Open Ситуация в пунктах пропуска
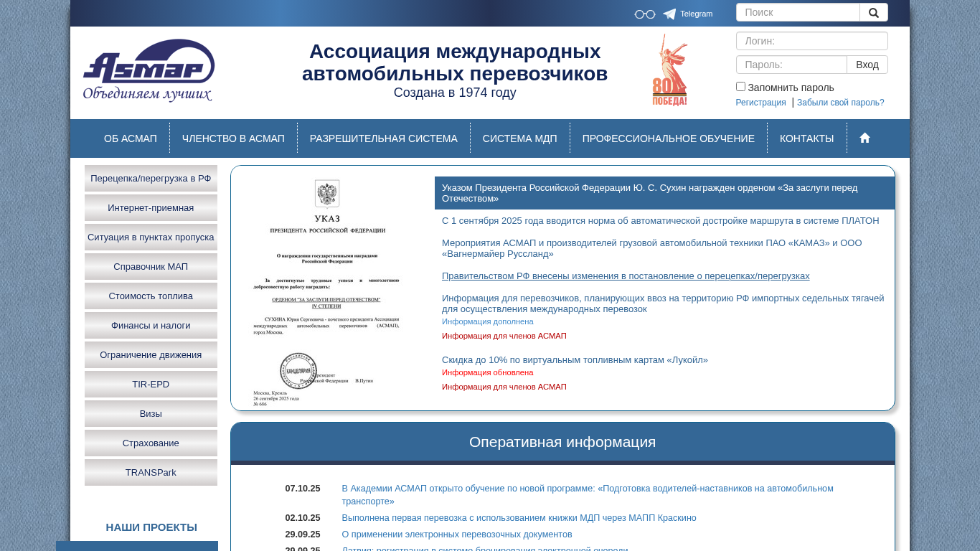Screen dimensions: 980x551 151,237
